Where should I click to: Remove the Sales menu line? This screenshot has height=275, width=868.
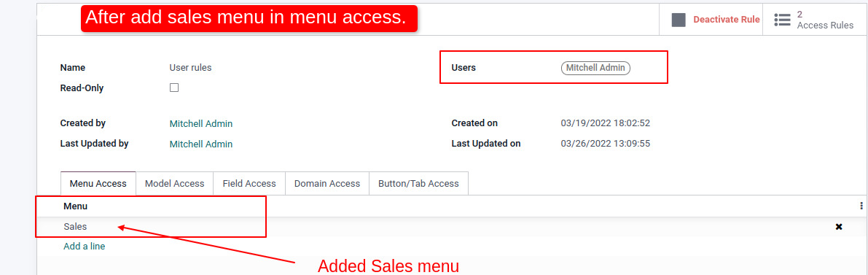pos(839,227)
